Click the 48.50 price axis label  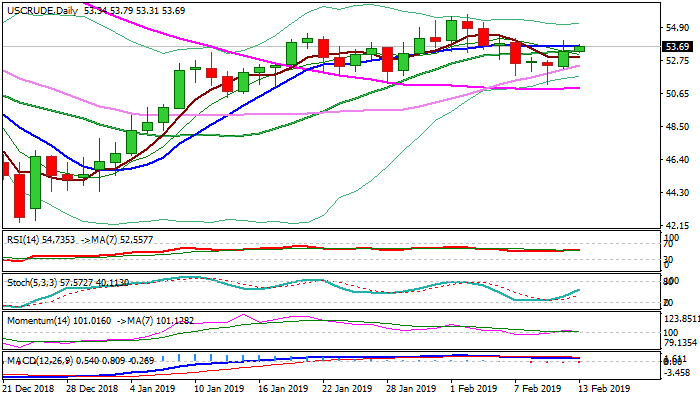[x=677, y=127]
